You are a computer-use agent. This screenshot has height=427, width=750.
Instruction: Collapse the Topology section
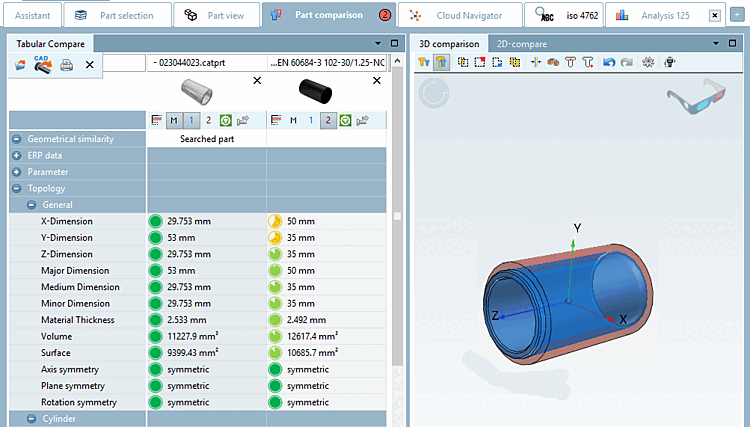(17, 188)
